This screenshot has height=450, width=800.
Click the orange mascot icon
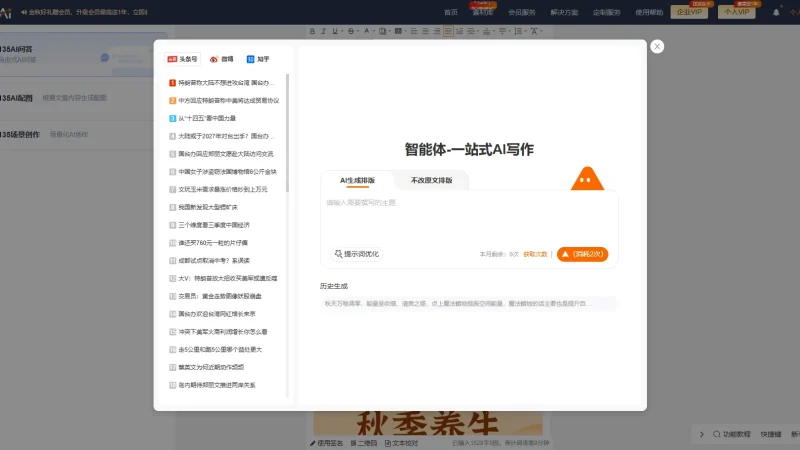[x=587, y=180]
